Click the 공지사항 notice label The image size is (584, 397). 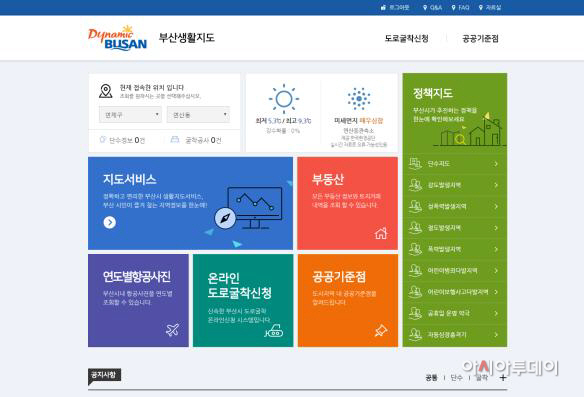coord(104,375)
